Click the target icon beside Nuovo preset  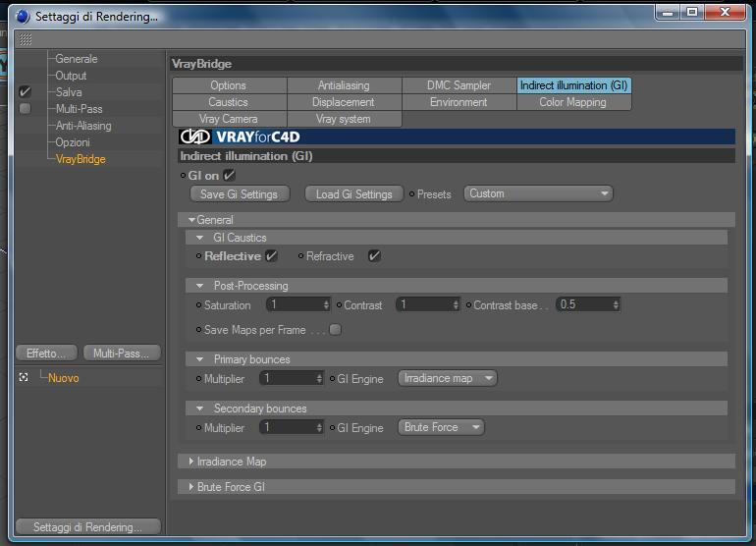coord(24,377)
